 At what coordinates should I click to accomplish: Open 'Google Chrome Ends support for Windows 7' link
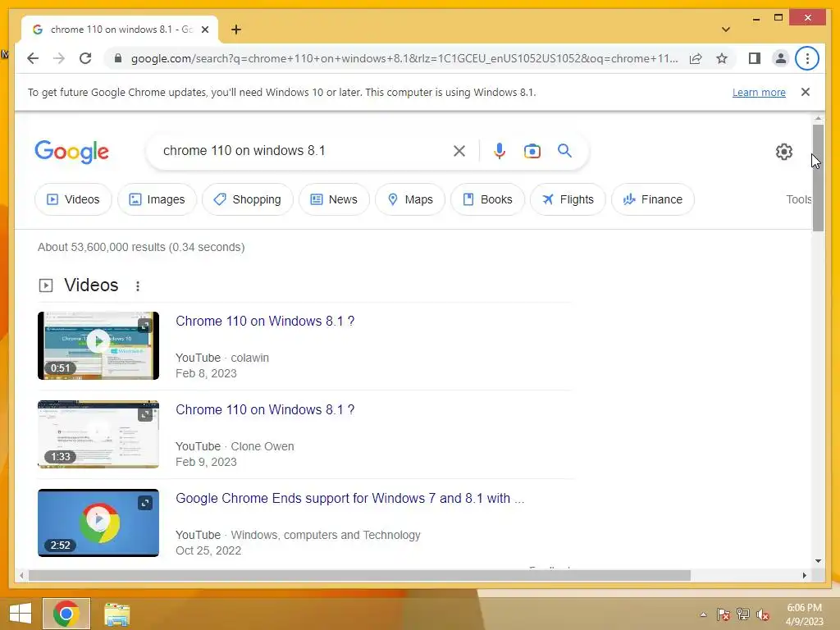349,498
